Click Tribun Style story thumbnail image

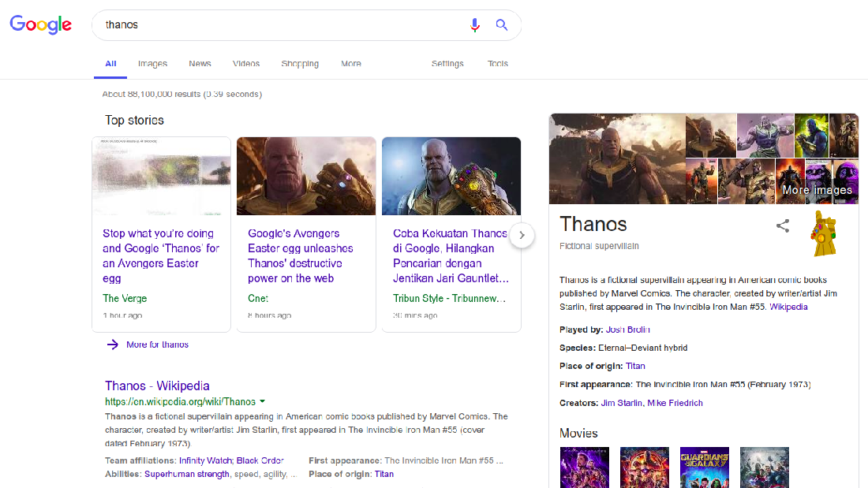pyautogui.click(x=451, y=177)
